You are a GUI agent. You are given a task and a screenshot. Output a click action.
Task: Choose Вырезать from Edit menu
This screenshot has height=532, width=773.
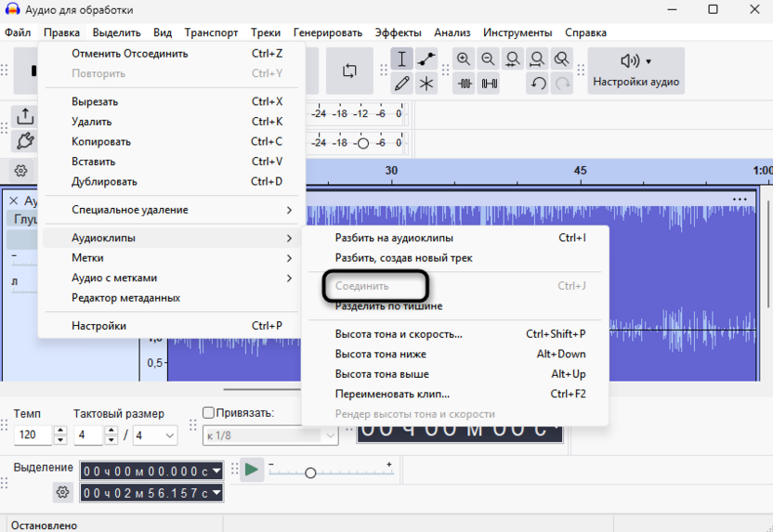coord(172,101)
